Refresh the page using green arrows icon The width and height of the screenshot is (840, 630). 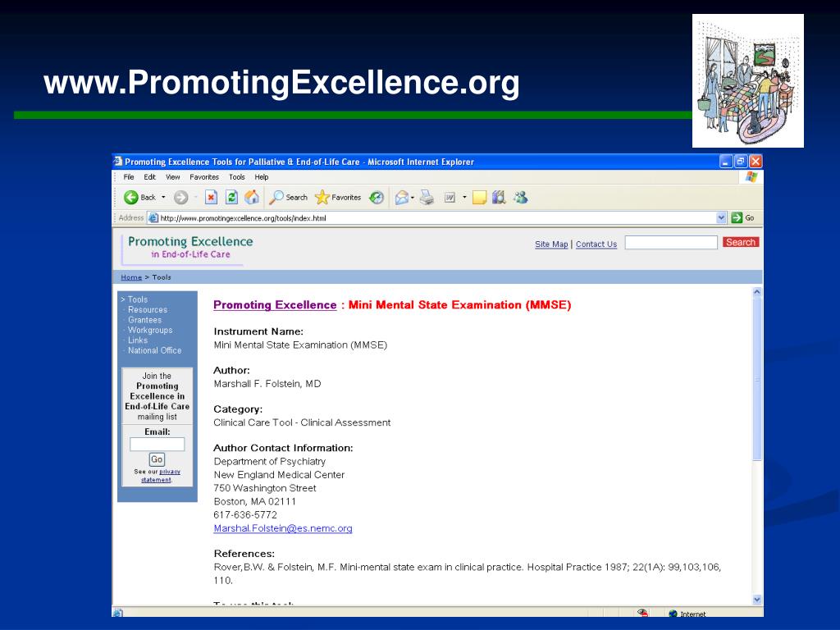pos(231,198)
